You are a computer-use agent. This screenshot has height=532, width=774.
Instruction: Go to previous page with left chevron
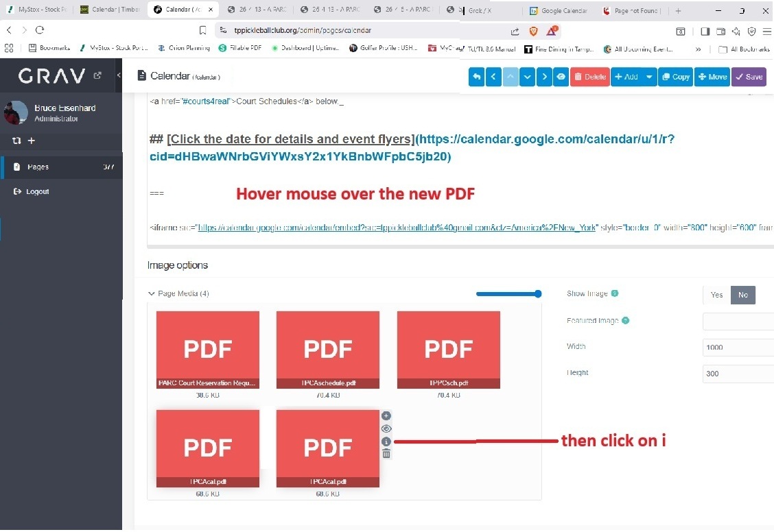(x=493, y=77)
